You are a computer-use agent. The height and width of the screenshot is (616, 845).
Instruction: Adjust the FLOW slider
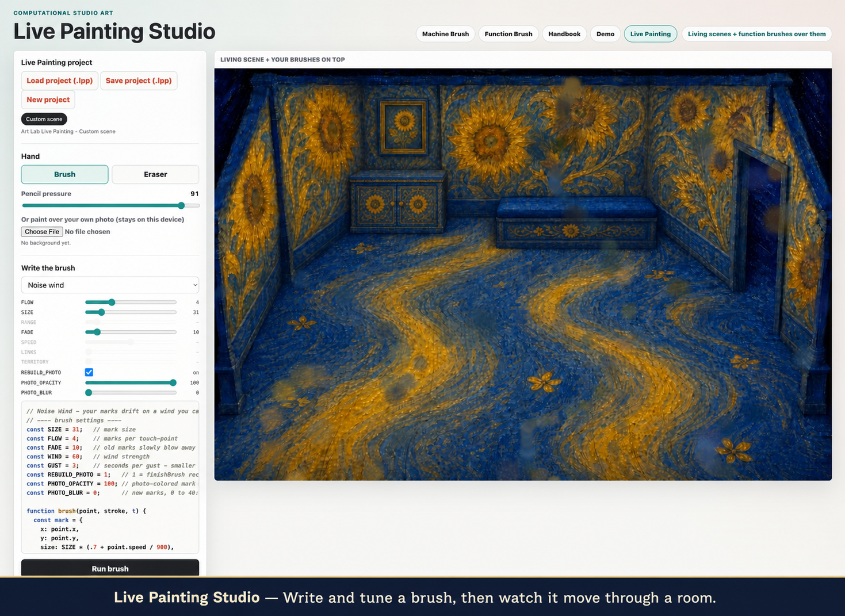[x=131, y=302]
